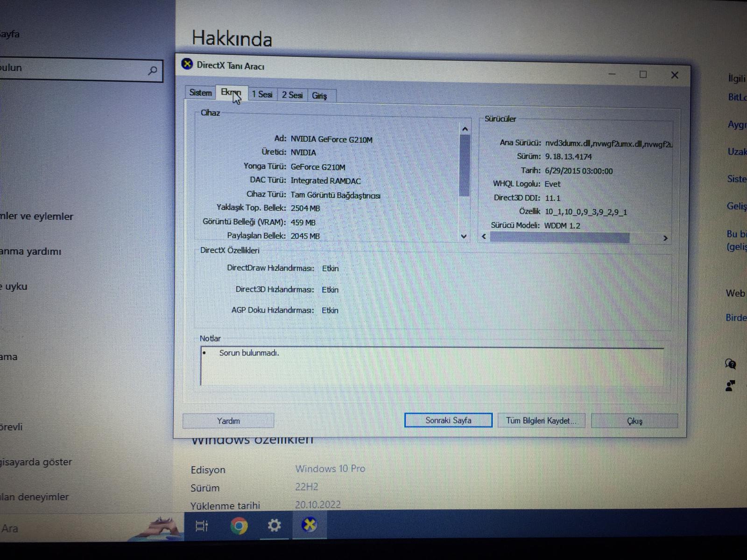This screenshot has height=560, width=747.
Task: Click the Çıkış button
Action: tap(634, 421)
